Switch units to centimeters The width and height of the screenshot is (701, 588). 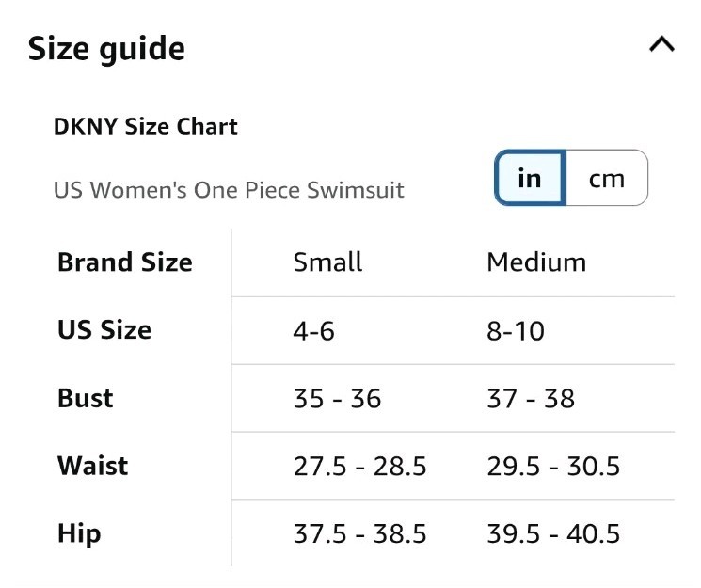(x=606, y=178)
